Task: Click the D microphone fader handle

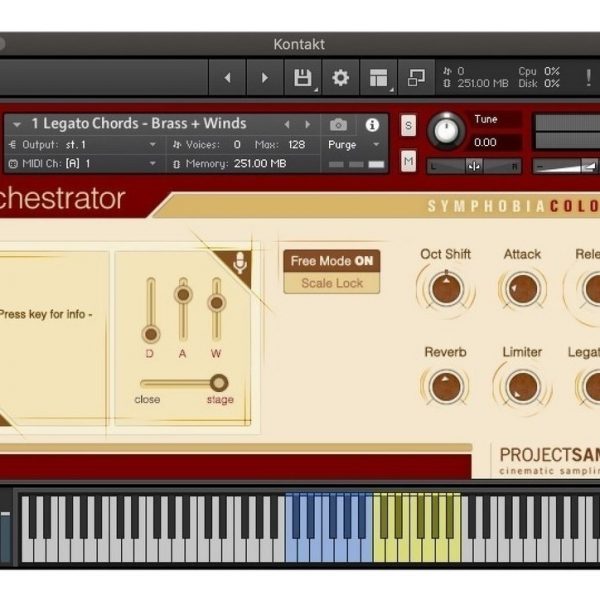Action: [150, 334]
